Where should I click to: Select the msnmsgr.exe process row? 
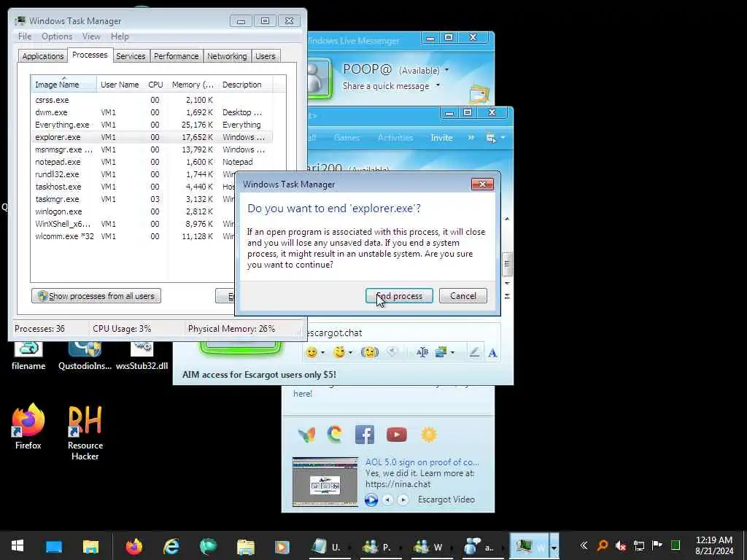[152, 149]
